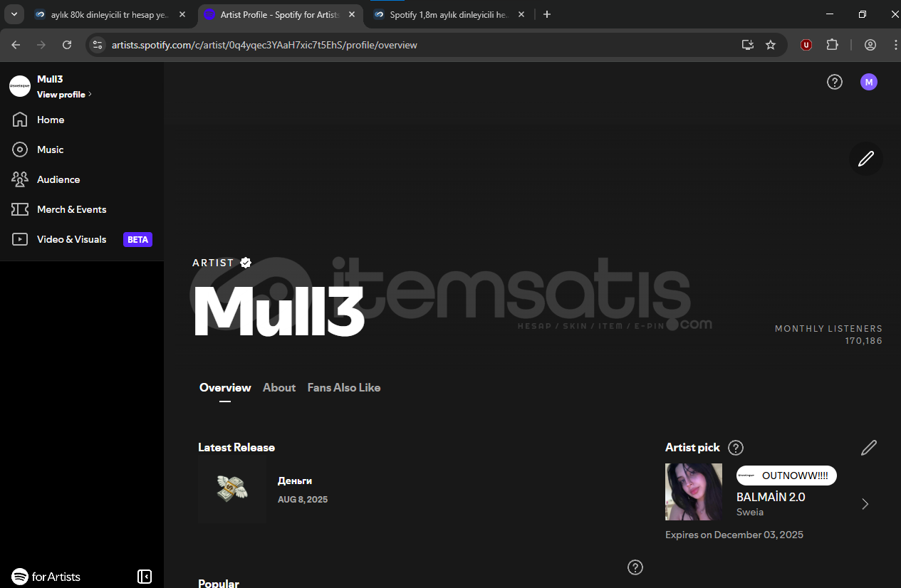Close the Artist Profile tab
The width and height of the screenshot is (901, 588).
tap(351, 14)
